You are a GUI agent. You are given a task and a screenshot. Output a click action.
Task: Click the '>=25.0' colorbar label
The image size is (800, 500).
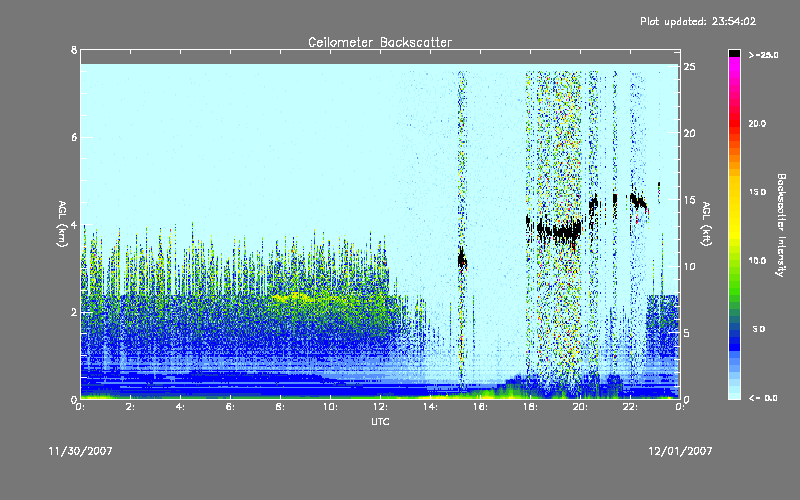point(763,55)
